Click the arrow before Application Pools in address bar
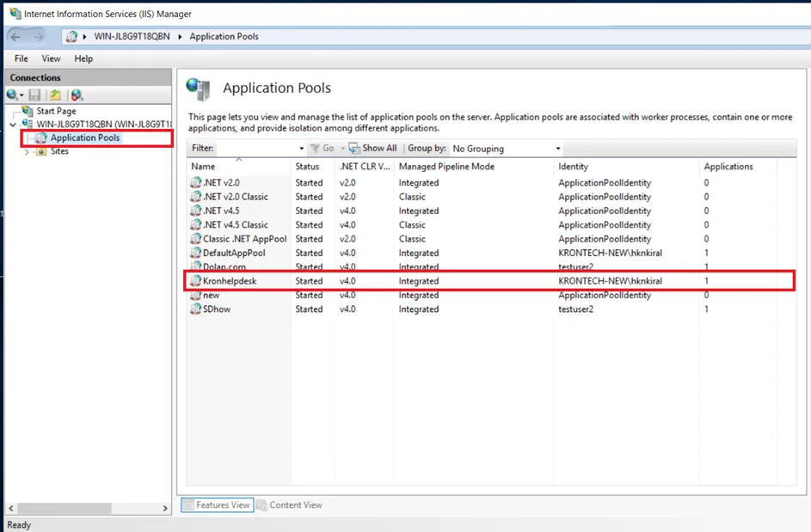Image resolution: width=811 pixels, height=532 pixels. (x=180, y=37)
